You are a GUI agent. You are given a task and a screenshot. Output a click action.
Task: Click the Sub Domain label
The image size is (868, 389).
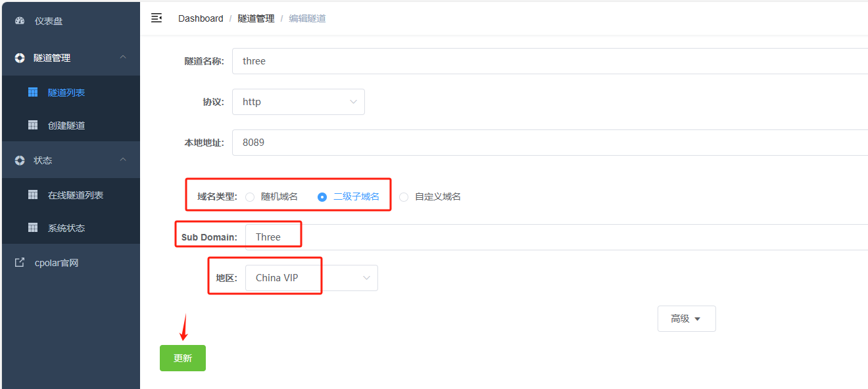209,237
